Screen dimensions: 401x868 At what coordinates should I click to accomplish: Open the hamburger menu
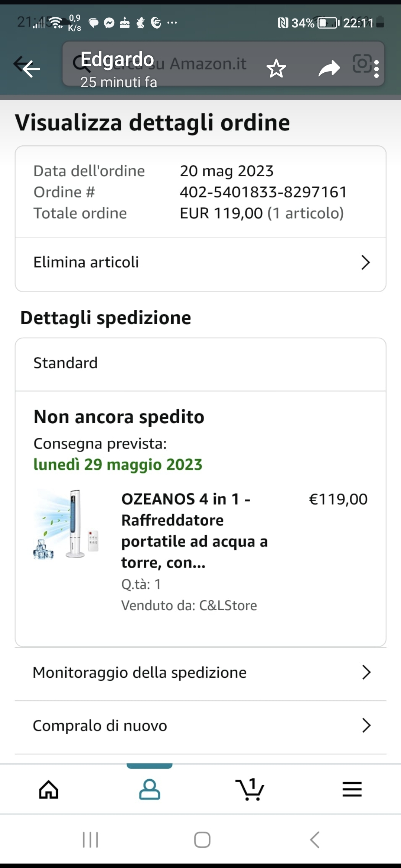[x=352, y=789]
